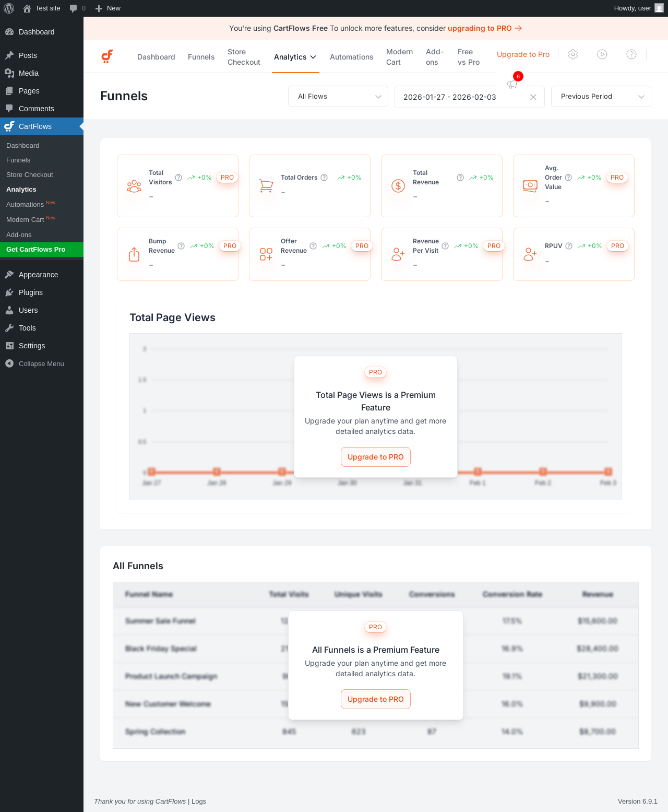Click the RPUV info tooltip icon
Screen dimensions: 668x812
click(x=569, y=246)
